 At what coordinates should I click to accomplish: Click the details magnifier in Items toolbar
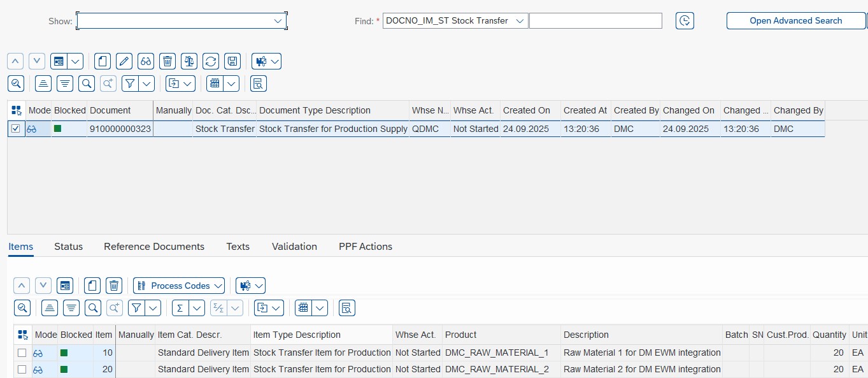[x=22, y=308]
